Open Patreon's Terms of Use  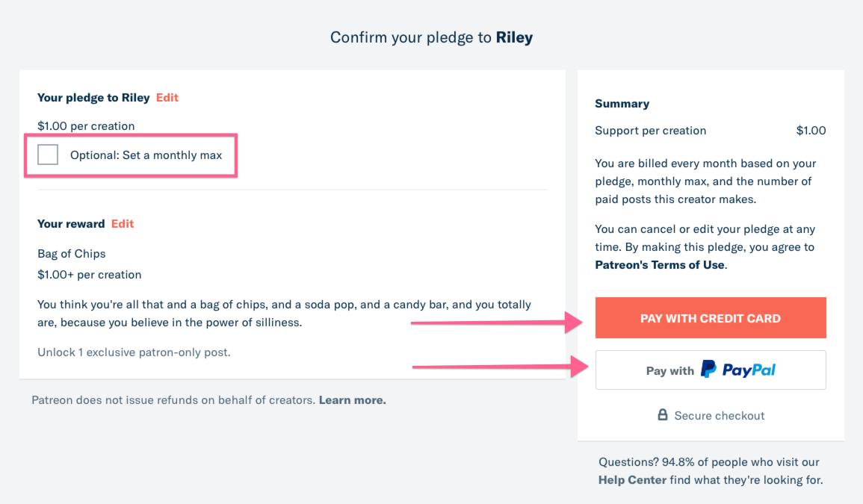coord(660,265)
